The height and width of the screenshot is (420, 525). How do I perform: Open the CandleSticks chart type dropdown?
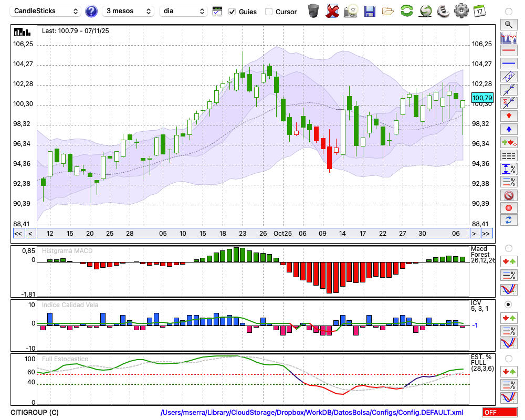pos(46,11)
